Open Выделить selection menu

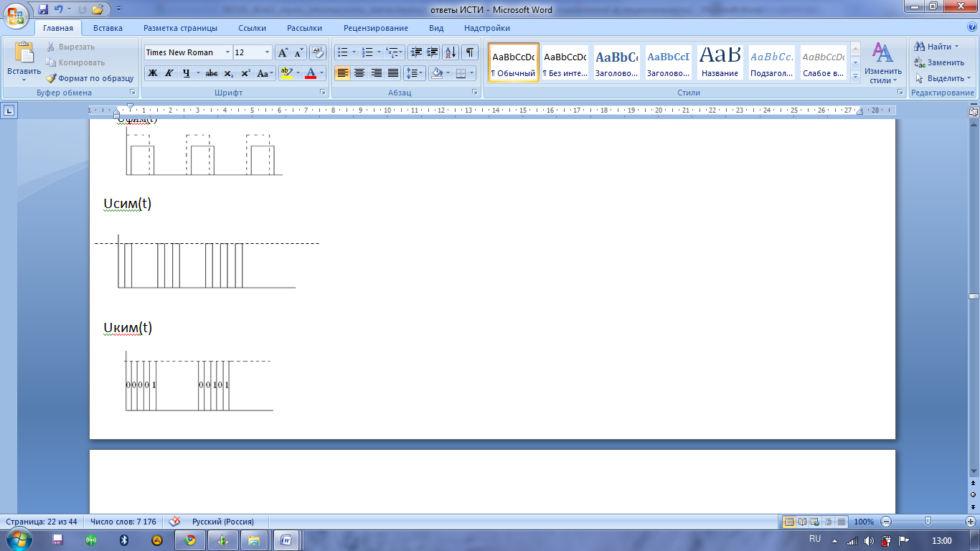(x=942, y=78)
